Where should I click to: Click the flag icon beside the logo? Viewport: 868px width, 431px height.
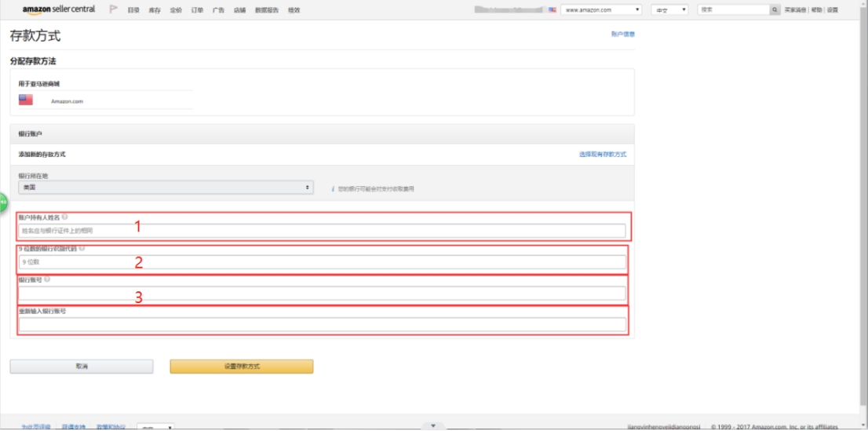tap(113, 9)
